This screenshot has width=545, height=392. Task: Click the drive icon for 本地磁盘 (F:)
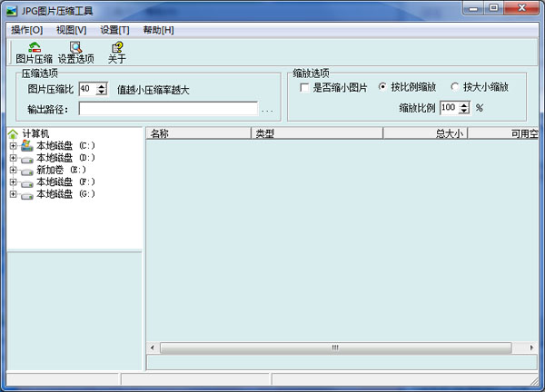[x=27, y=183]
